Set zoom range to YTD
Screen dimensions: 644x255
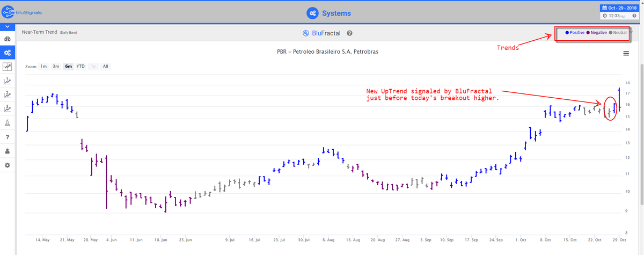click(x=80, y=67)
